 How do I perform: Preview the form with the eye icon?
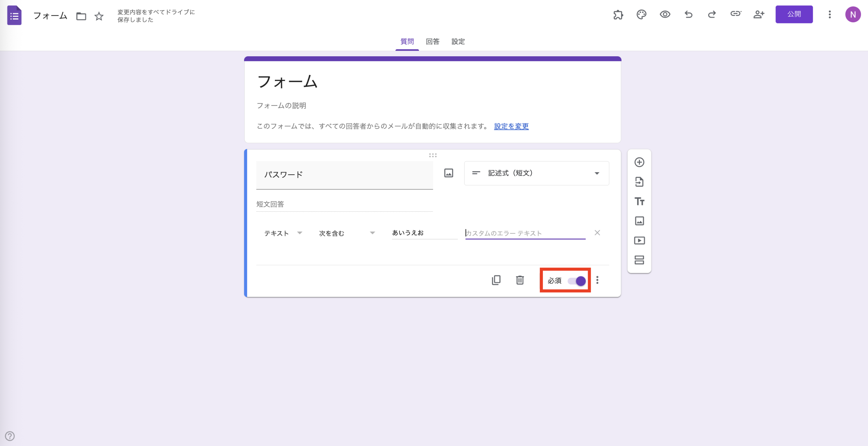[665, 15]
